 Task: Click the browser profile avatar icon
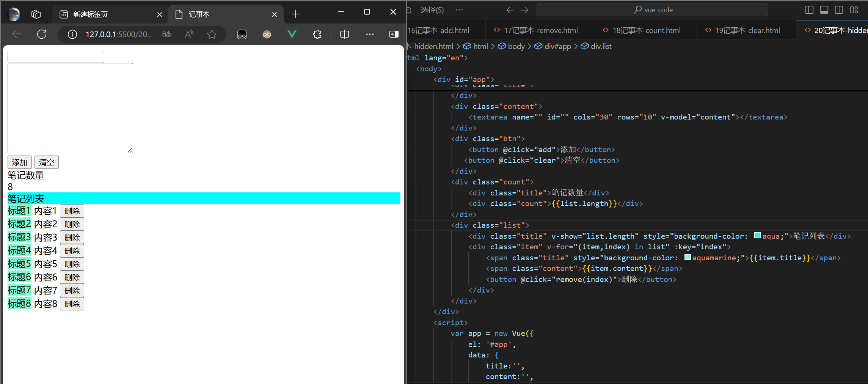pos(14,14)
